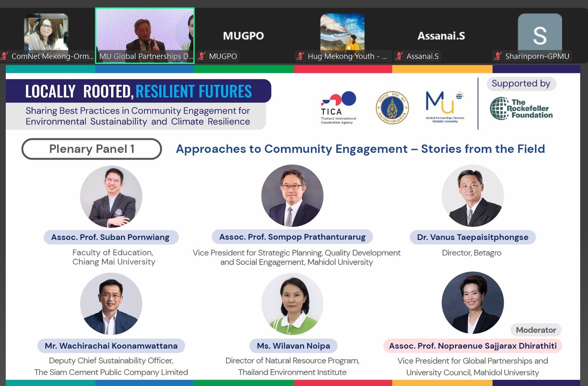The width and height of the screenshot is (588, 386).
Task: Click muted mic icon on ComNet Mekong tile
Action: coord(5,56)
